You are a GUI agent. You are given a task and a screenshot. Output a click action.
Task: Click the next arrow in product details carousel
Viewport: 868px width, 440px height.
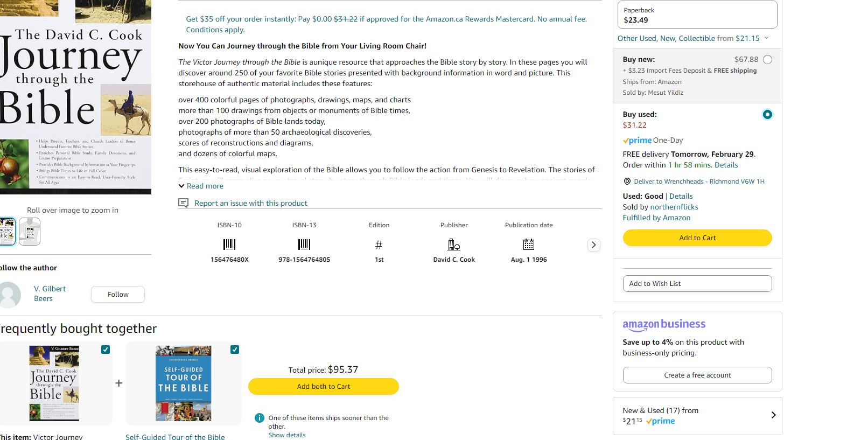pos(593,245)
